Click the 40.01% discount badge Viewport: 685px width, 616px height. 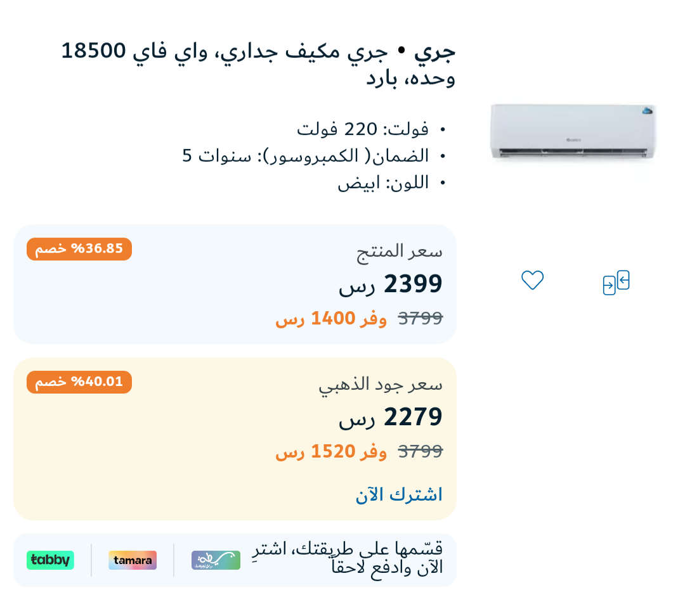coord(79,382)
